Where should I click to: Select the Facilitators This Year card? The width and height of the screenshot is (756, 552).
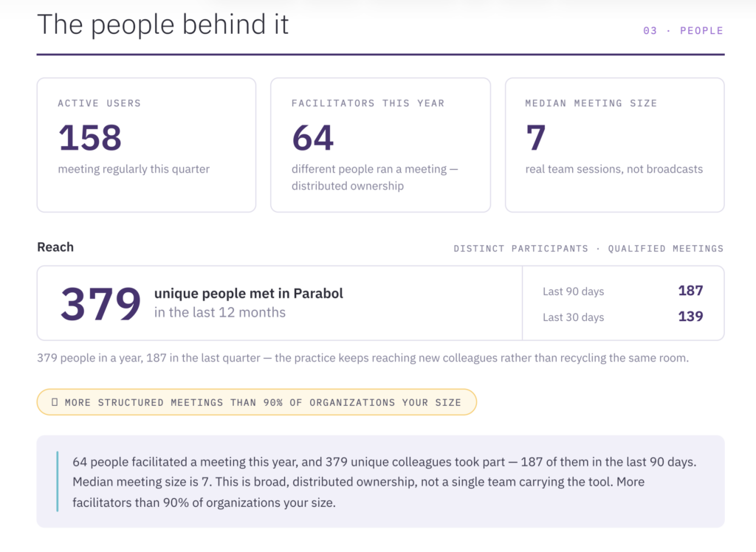(x=380, y=145)
